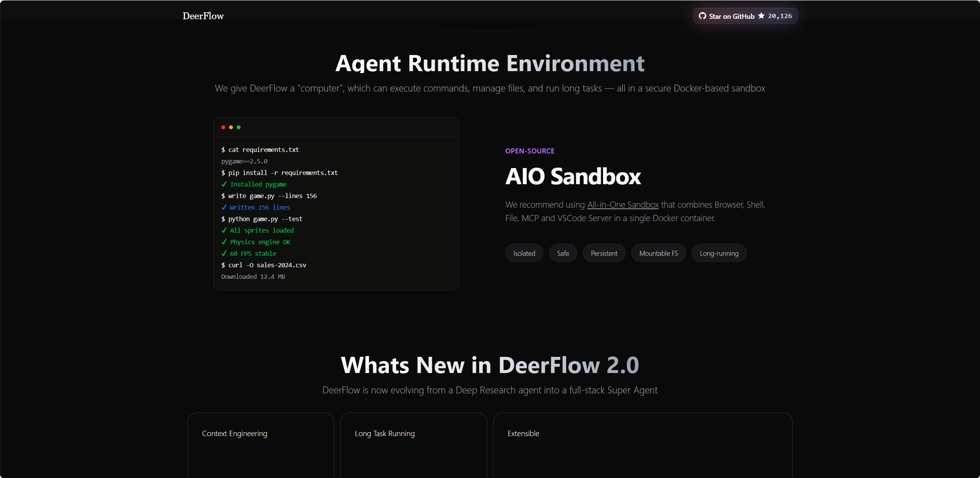Viewport: 980px width, 478px height.
Task: Click the 'Downloaded 12.4 MB' terminal line
Action: pyautogui.click(x=253, y=276)
